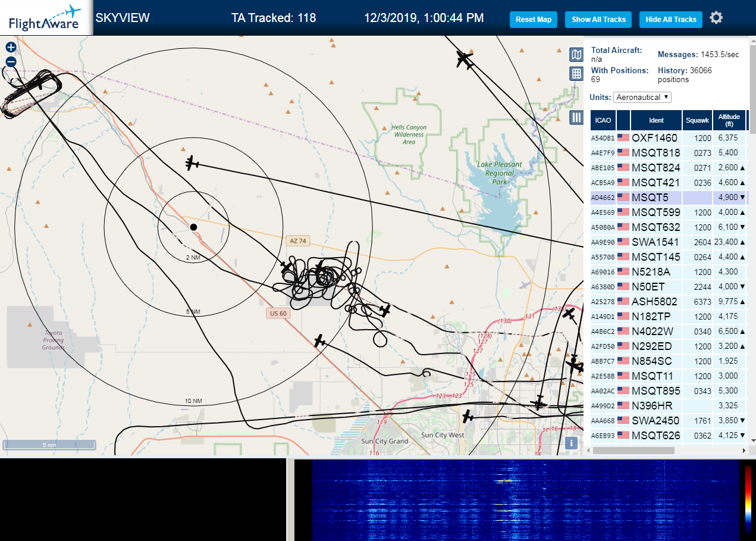Select the OXF1460 aircraft row
The image size is (756, 541).
pos(669,138)
